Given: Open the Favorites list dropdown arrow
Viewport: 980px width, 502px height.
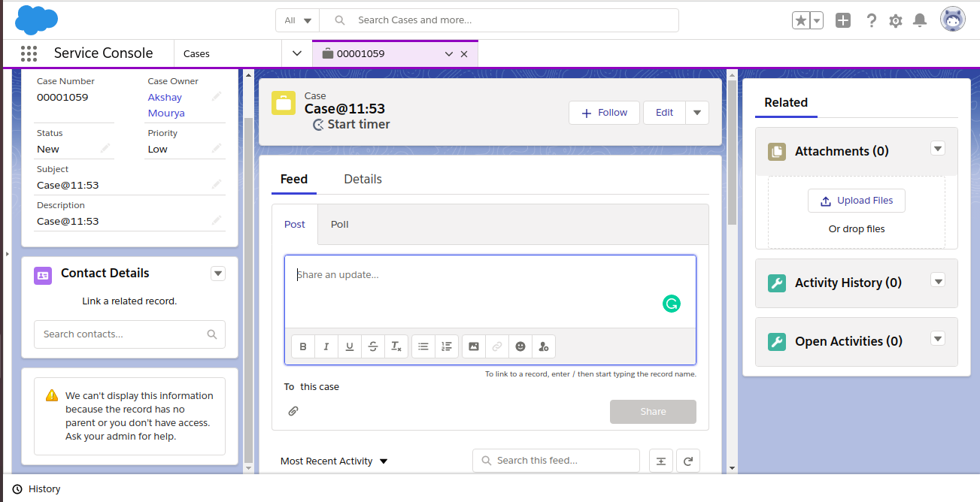Looking at the screenshot, I should [x=816, y=20].
